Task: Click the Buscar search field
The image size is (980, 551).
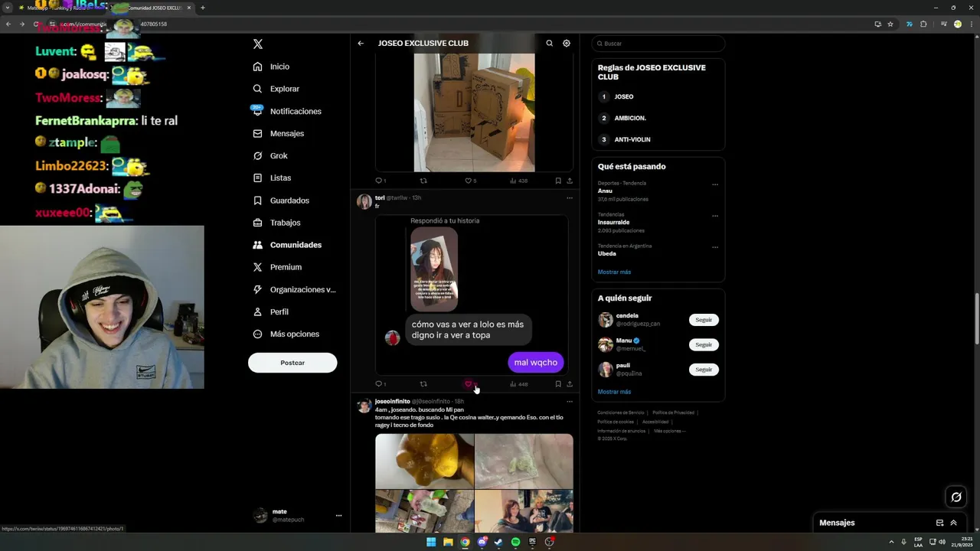Action: coord(658,44)
